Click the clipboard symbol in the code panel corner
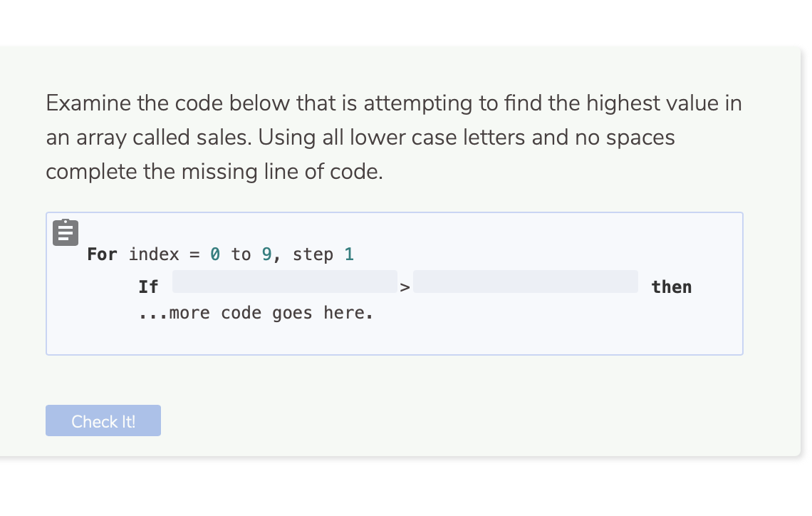812x516 pixels. [66, 232]
